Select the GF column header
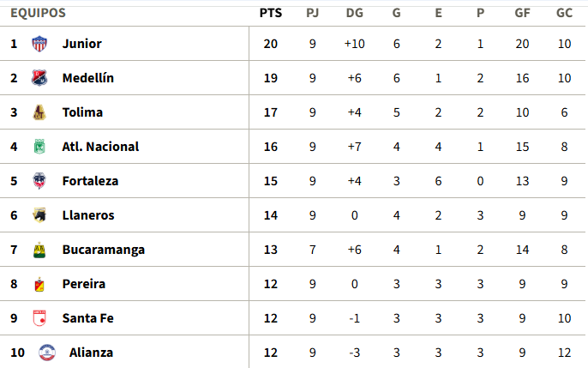 (522, 13)
